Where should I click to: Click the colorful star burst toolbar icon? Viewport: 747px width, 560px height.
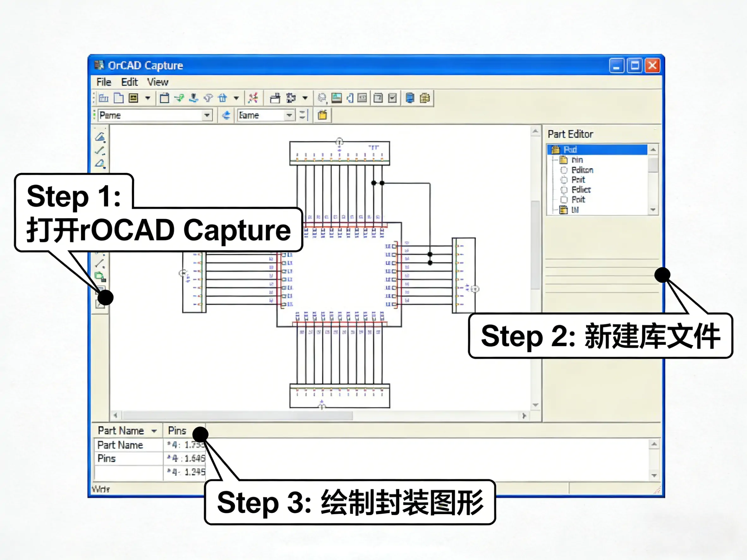point(253,98)
